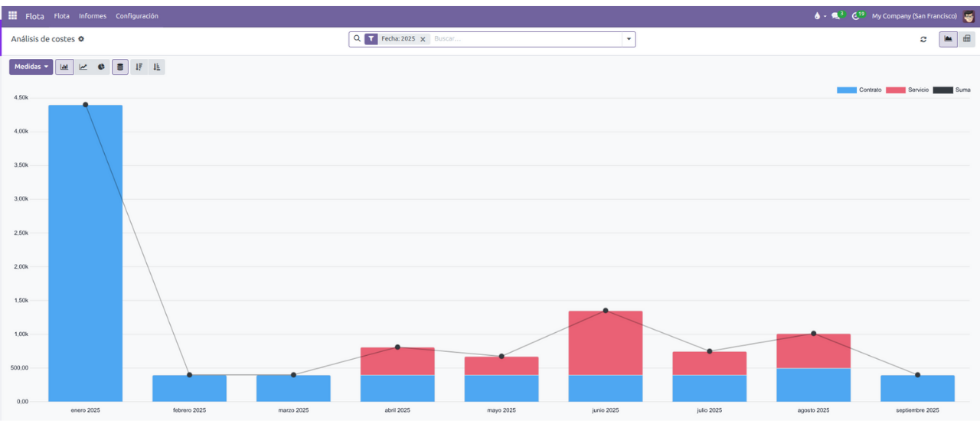Switch to pivot table view

967,39
